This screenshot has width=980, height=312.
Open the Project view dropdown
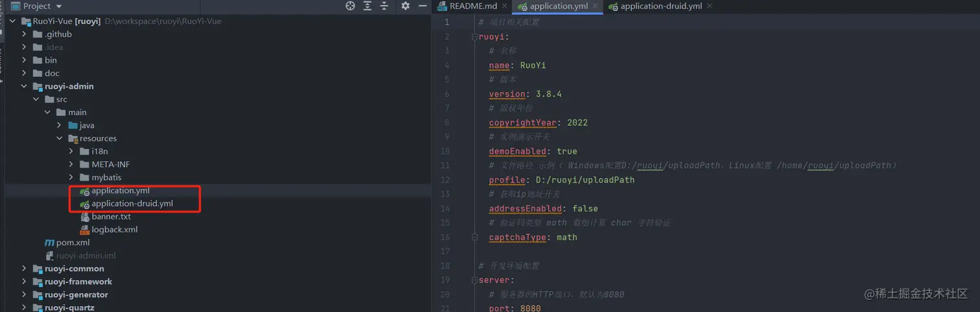coord(60,6)
